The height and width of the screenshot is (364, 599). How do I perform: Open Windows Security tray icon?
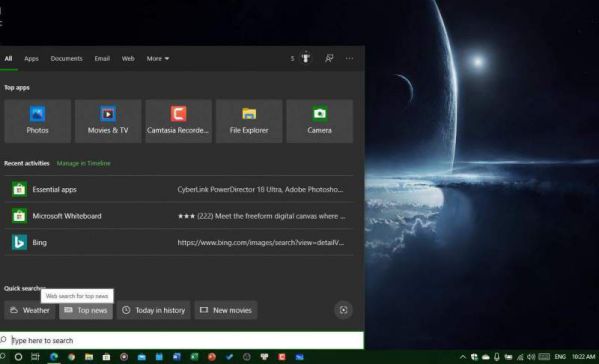474,357
